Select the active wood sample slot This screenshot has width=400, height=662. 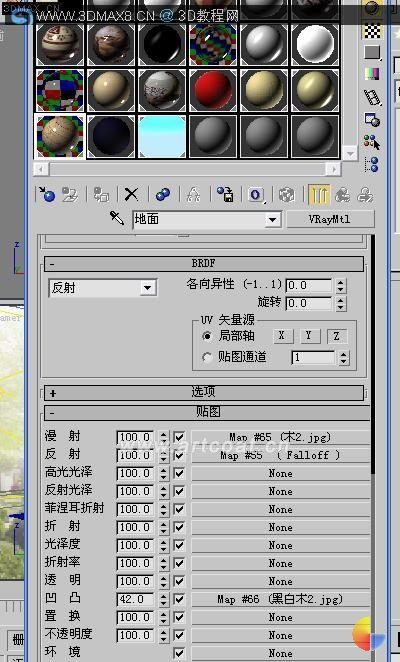pyautogui.click(x=60, y=136)
